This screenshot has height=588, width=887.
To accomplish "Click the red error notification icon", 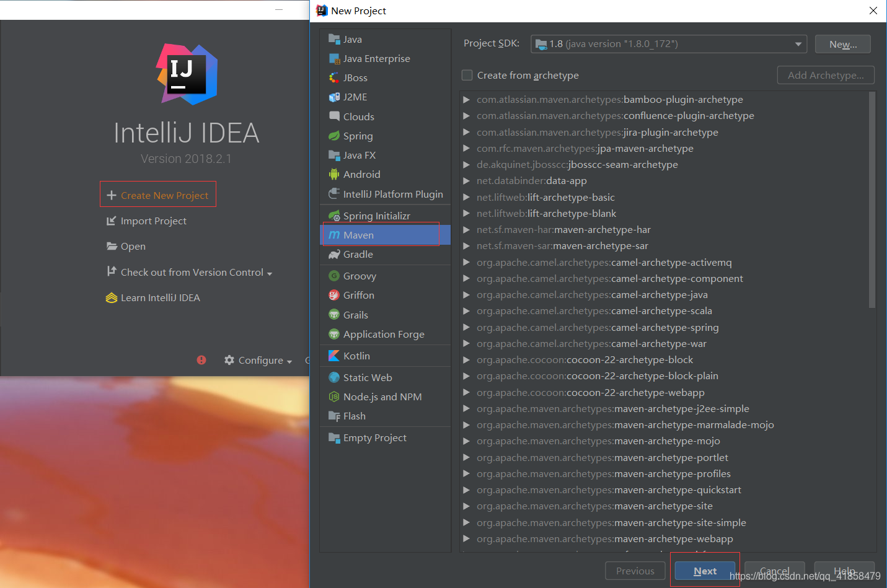I will (x=201, y=360).
